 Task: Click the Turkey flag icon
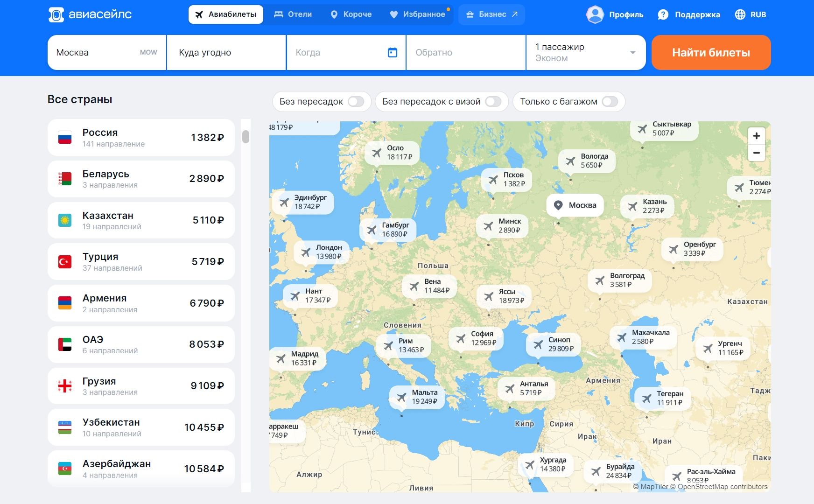tap(65, 262)
